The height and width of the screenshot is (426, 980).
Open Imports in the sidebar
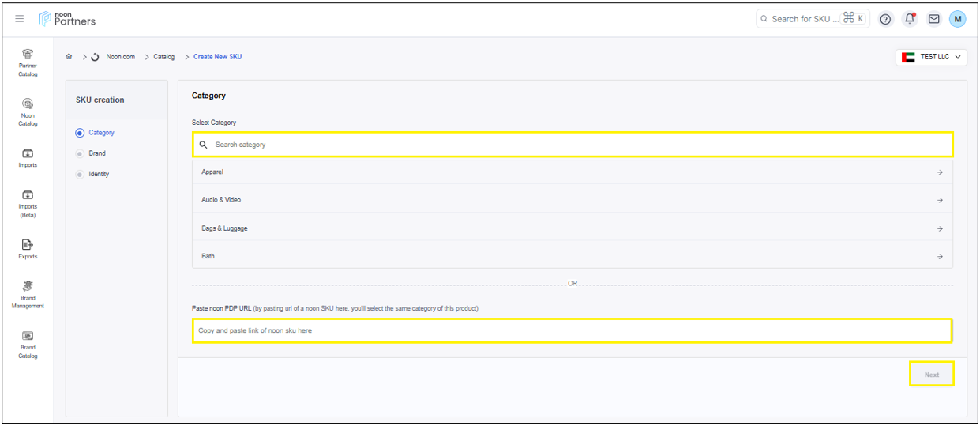pyautogui.click(x=28, y=158)
